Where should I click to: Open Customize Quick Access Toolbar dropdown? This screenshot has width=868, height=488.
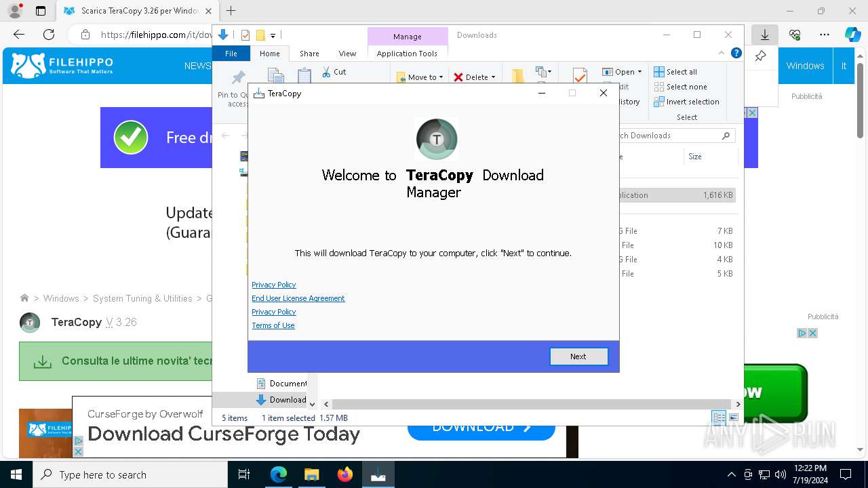[273, 35]
